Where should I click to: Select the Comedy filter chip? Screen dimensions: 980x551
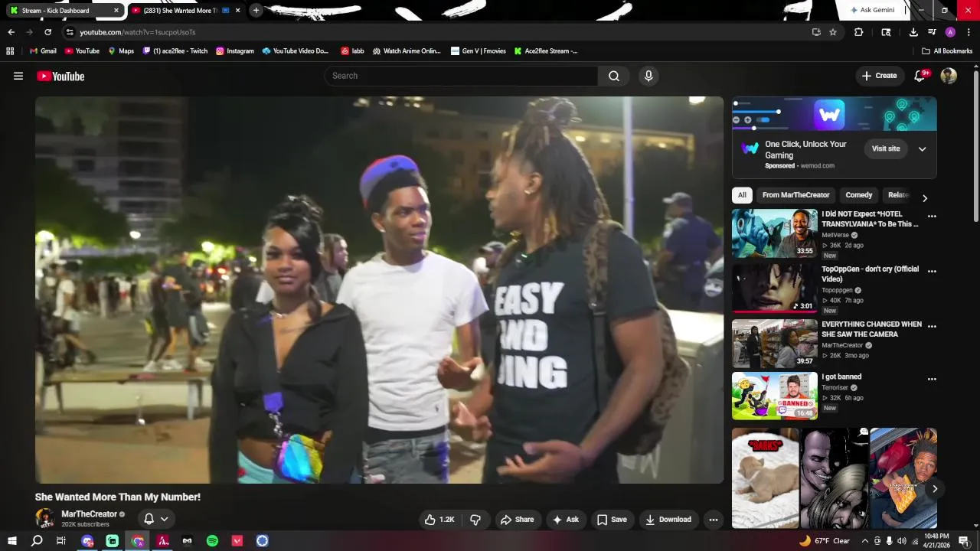[858, 195]
